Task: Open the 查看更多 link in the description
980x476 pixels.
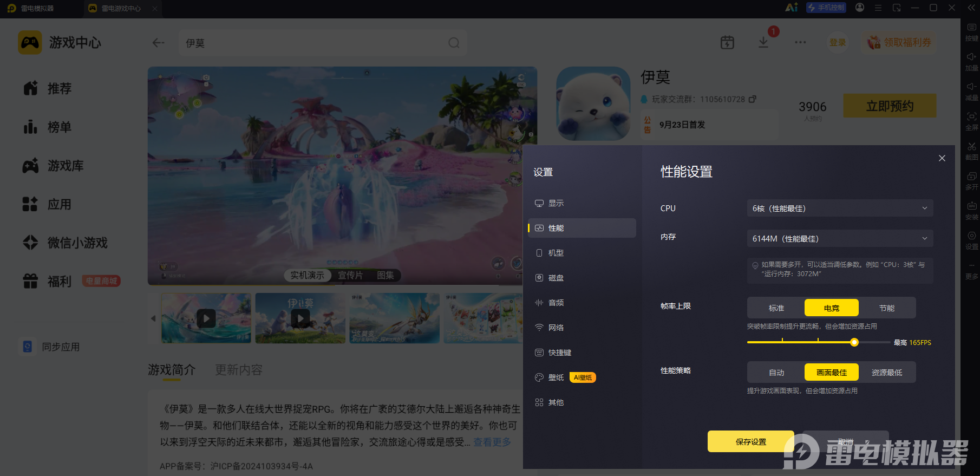Action: (492, 442)
